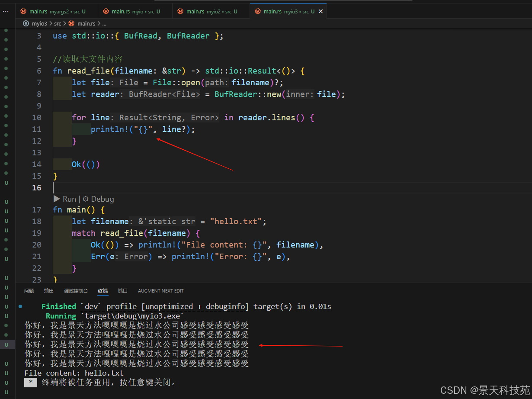Image resolution: width=532 pixels, height=399 pixels.
Task: Open the 输出 (Output) panel tab
Action: pos(49,291)
